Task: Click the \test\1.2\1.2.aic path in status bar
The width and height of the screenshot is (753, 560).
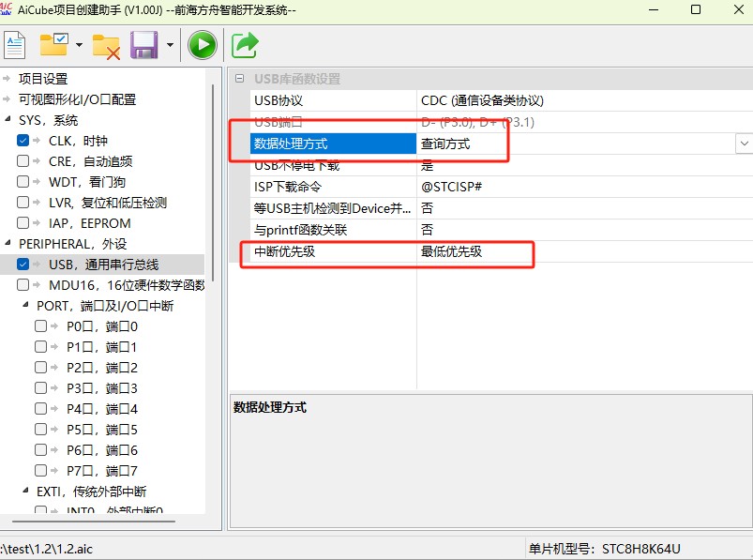Action: [x=47, y=549]
